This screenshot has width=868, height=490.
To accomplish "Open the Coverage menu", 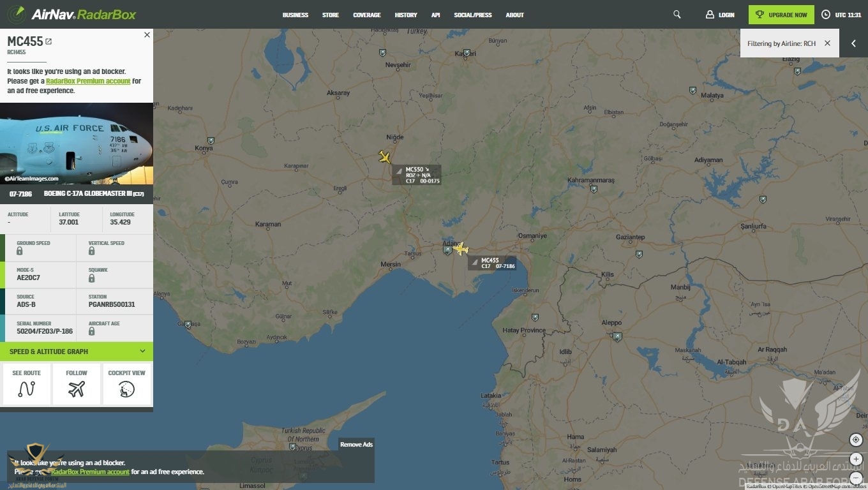I will click(366, 15).
